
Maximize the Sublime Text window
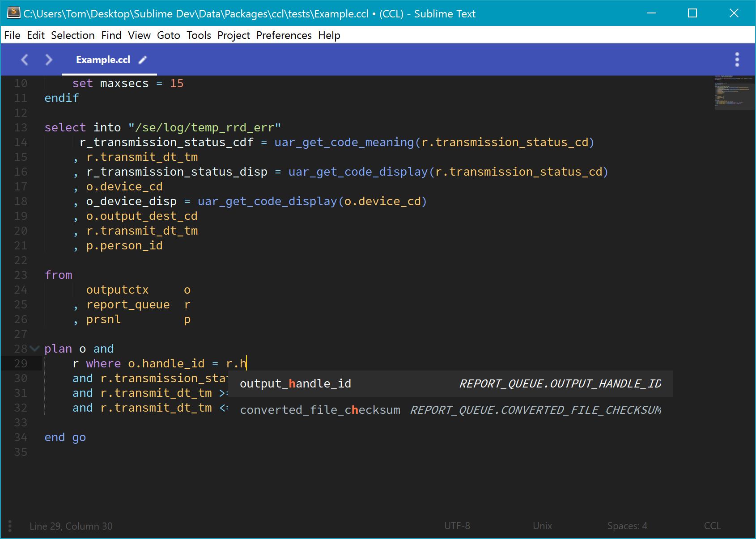pos(692,13)
